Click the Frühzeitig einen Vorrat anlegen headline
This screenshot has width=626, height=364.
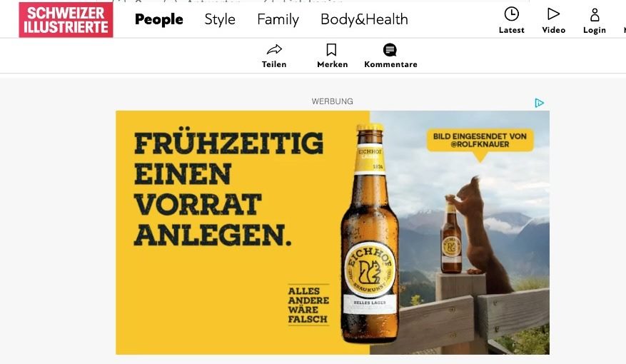pos(228,189)
